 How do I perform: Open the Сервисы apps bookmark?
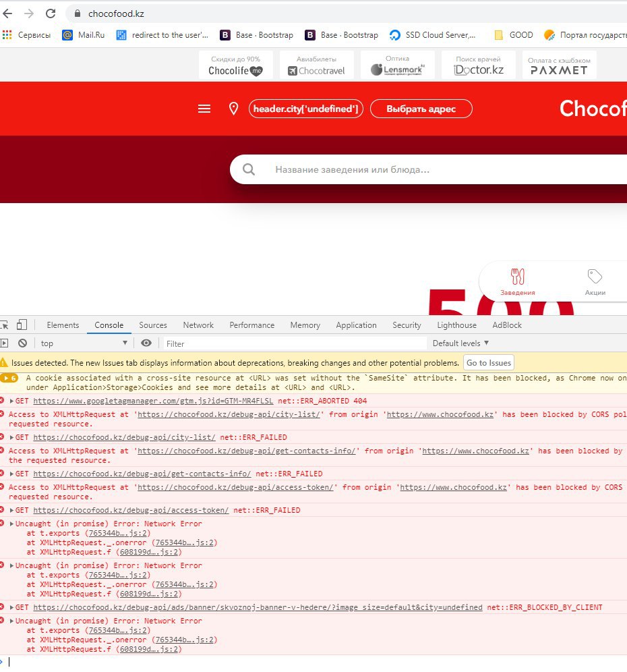coord(26,35)
